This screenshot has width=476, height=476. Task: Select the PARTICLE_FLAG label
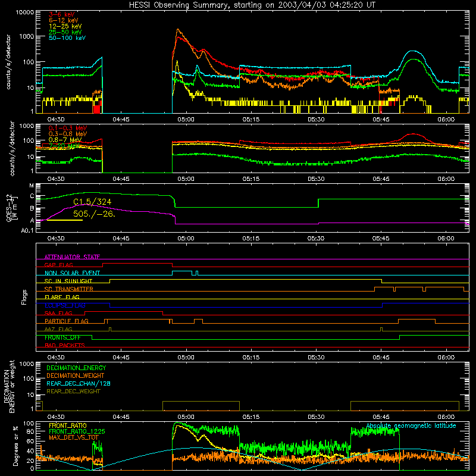pyautogui.click(x=67, y=321)
